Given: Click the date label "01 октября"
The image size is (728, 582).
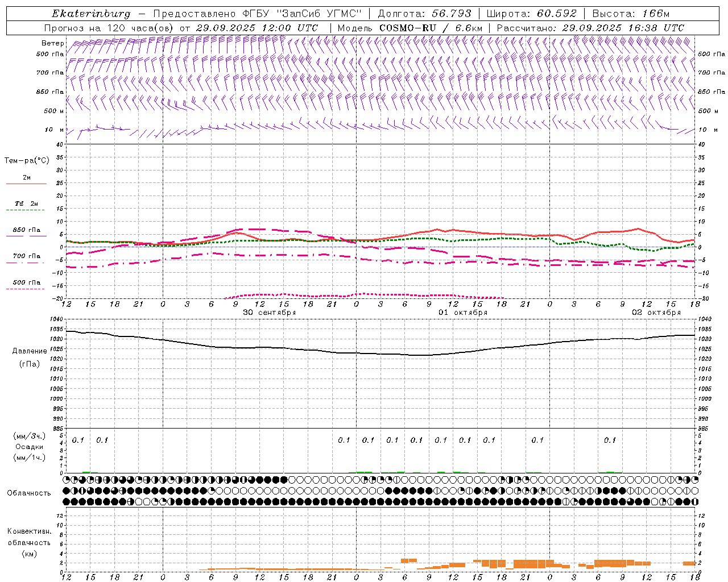Looking at the screenshot, I should point(463,313).
